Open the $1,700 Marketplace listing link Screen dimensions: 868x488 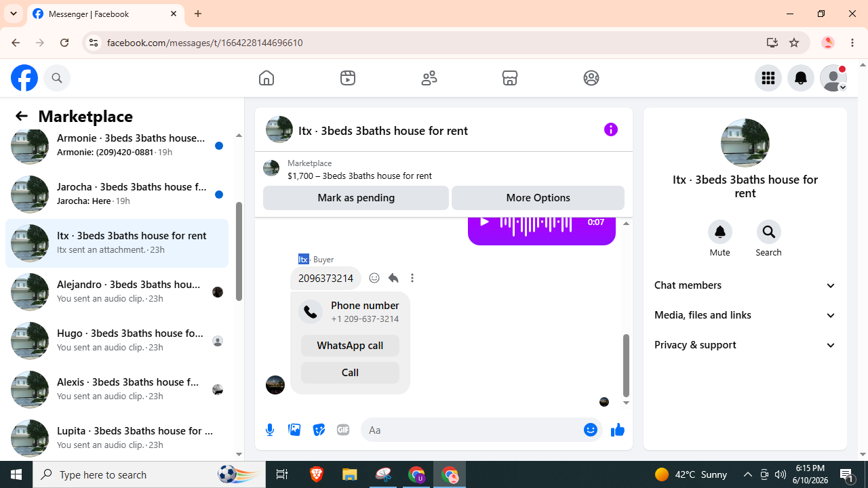click(x=359, y=176)
